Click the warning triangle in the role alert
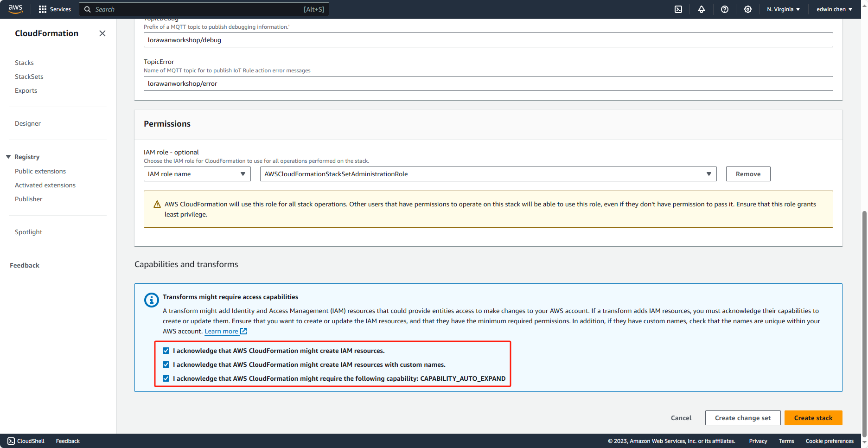This screenshot has height=448, width=868. 157,205
